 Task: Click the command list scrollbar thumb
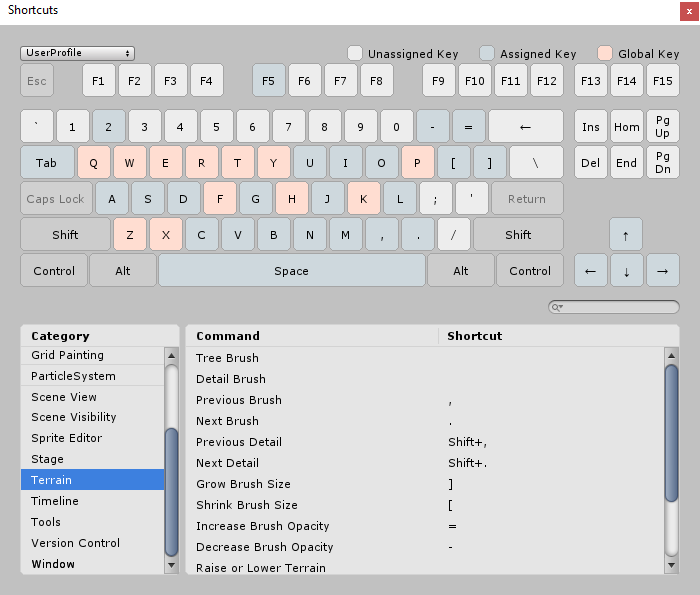pyautogui.click(x=671, y=433)
